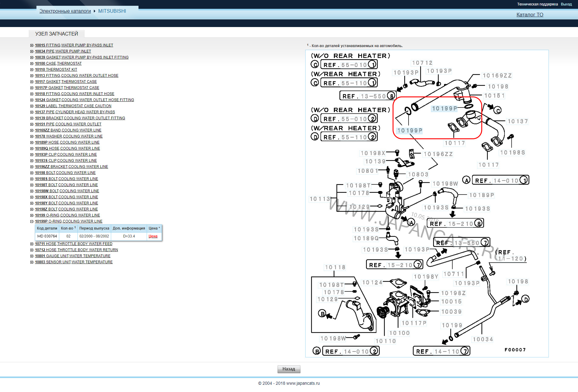Expand the 10178 WASHER,COOLING WATER LINE node

coord(32,136)
